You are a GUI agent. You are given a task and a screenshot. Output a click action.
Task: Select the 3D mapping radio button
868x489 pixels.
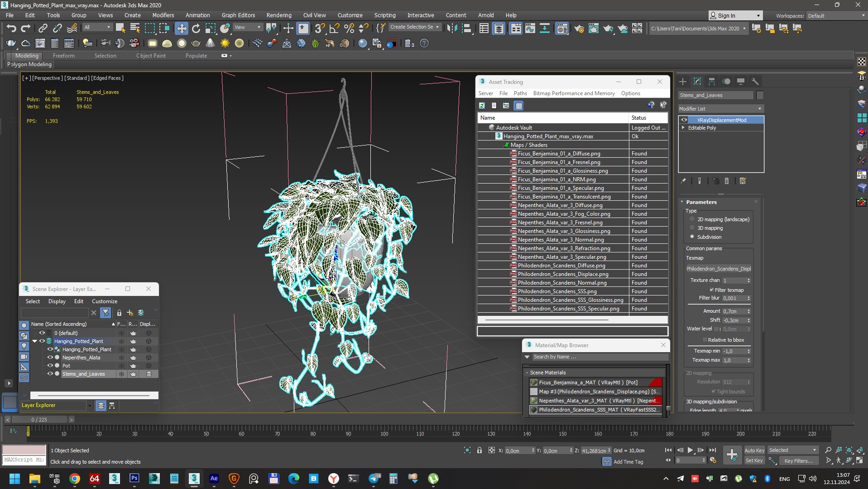point(692,228)
